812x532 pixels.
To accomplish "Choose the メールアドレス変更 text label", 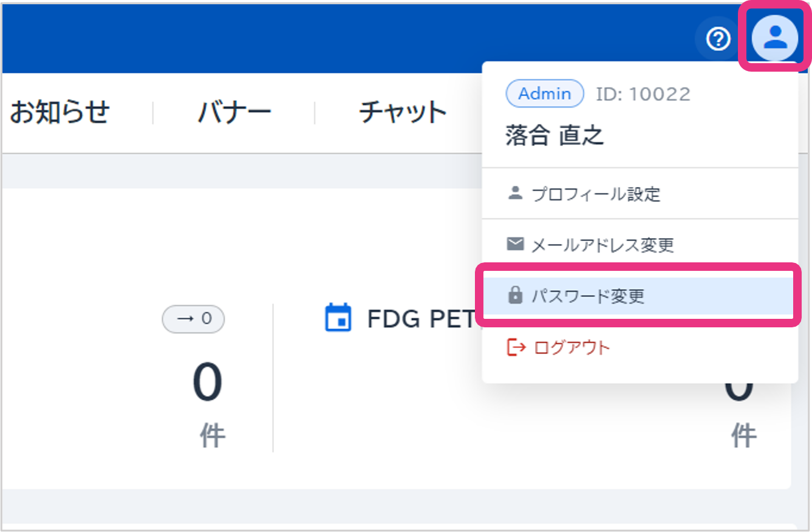I will [602, 245].
